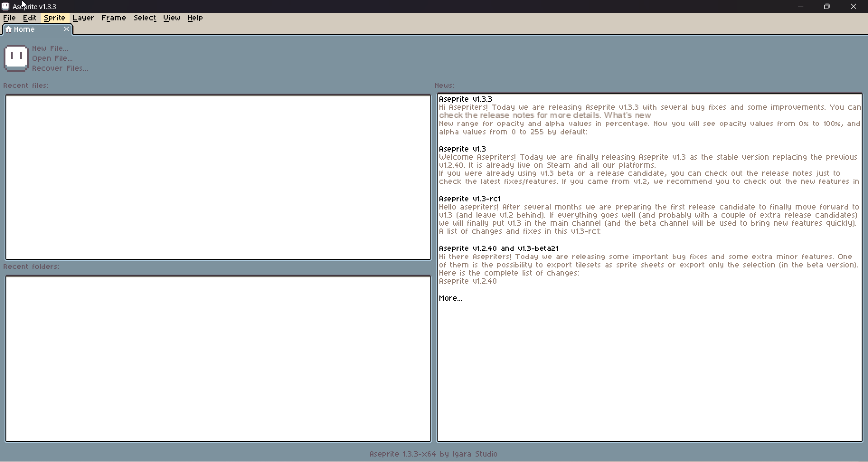Close the Aseprite window
Image resolution: width=868 pixels, height=462 pixels.
(x=854, y=6)
